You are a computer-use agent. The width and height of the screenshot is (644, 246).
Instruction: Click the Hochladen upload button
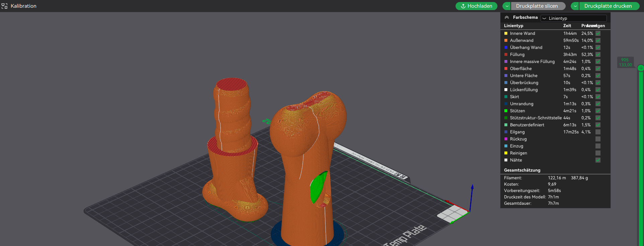[476, 6]
